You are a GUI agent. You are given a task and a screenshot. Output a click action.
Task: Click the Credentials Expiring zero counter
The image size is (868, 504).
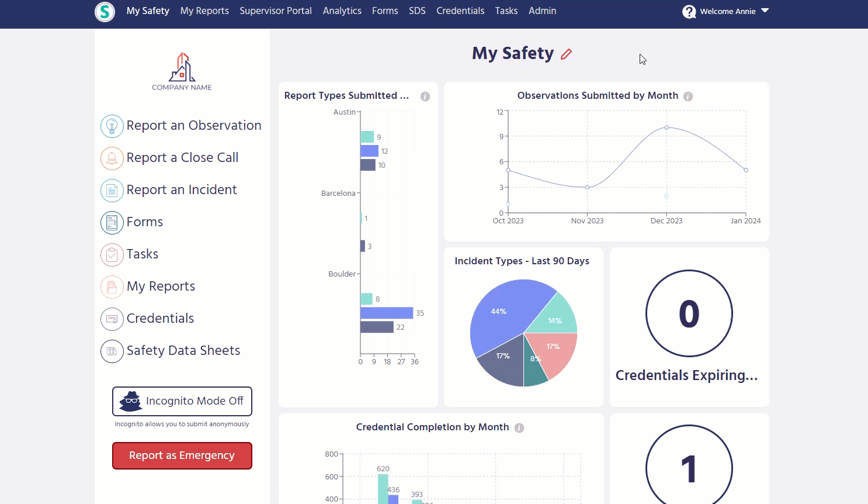pyautogui.click(x=689, y=313)
